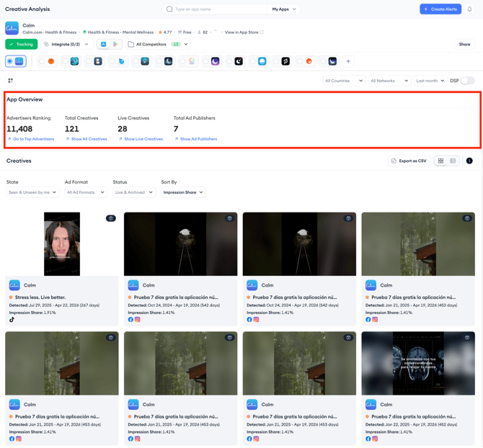Open the brain scan creative thumbnail
Image resolution: width=483 pixels, height=448 pixels.
click(418, 364)
